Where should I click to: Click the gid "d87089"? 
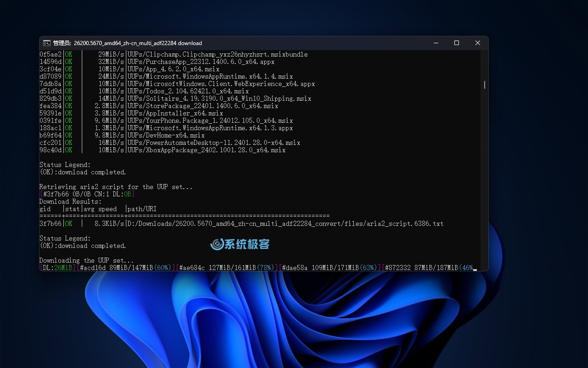51,76
